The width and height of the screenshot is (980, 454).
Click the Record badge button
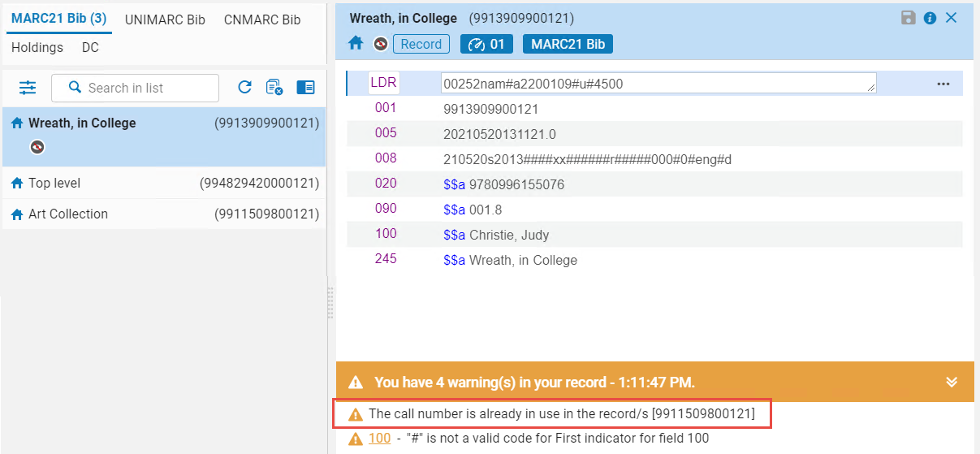click(421, 44)
